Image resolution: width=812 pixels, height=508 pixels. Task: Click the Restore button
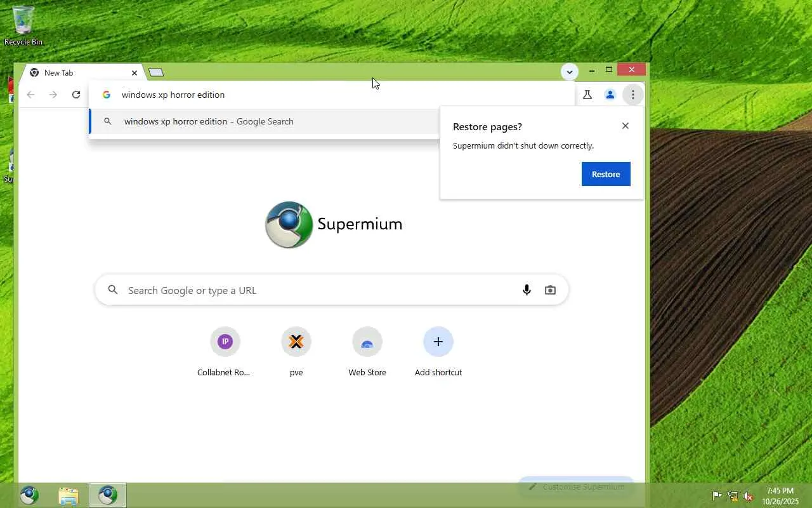tap(606, 174)
